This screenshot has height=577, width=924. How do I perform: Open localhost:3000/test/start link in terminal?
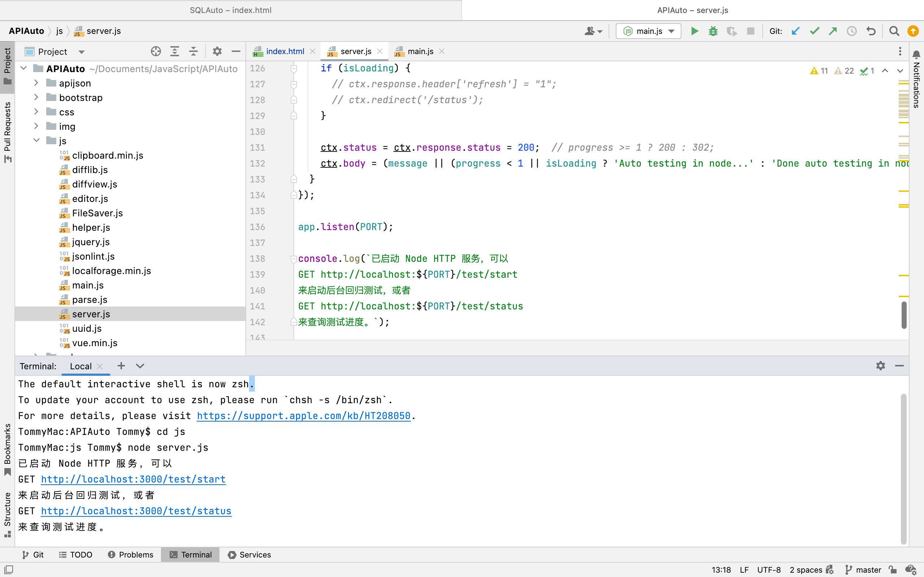pyautogui.click(x=133, y=479)
